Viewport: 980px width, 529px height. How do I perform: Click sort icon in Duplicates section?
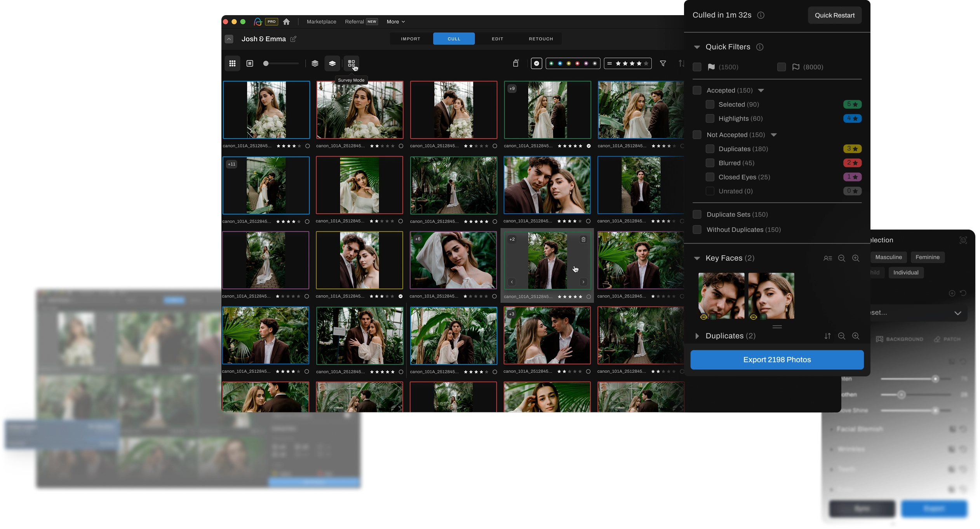tap(827, 336)
